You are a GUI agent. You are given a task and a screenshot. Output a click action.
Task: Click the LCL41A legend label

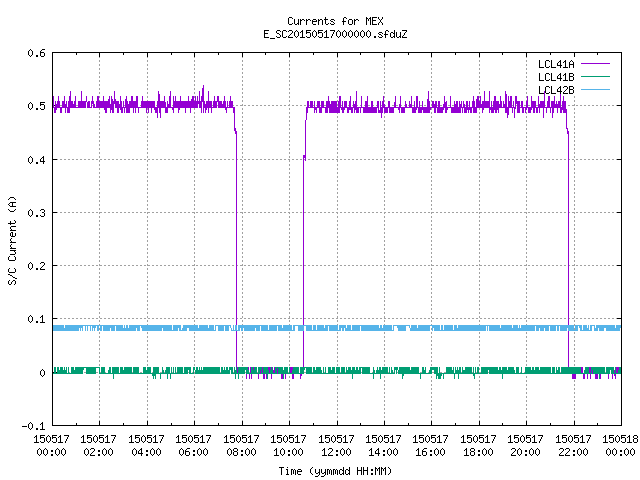coord(556,64)
